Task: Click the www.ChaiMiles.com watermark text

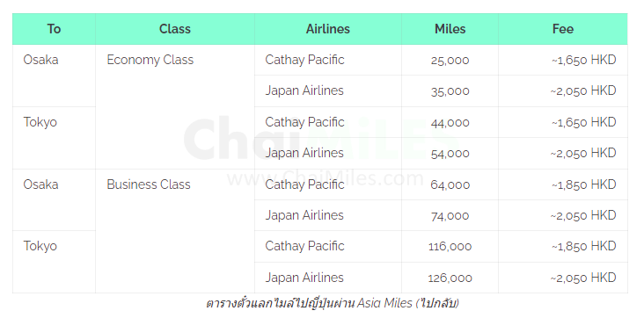Action: click(325, 178)
